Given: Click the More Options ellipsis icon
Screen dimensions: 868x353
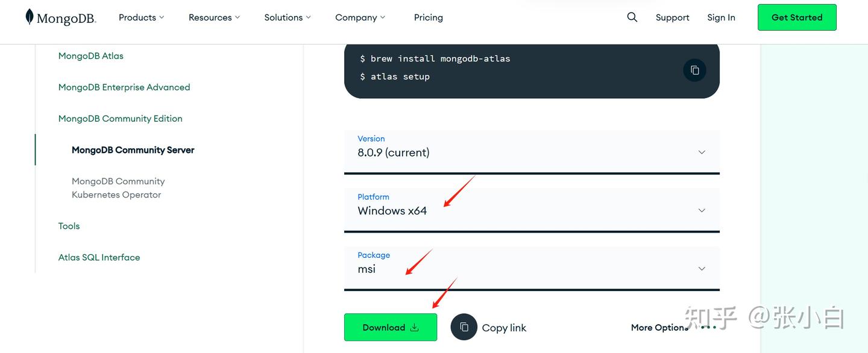Looking at the screenshot, I should (x=709, y=328).
